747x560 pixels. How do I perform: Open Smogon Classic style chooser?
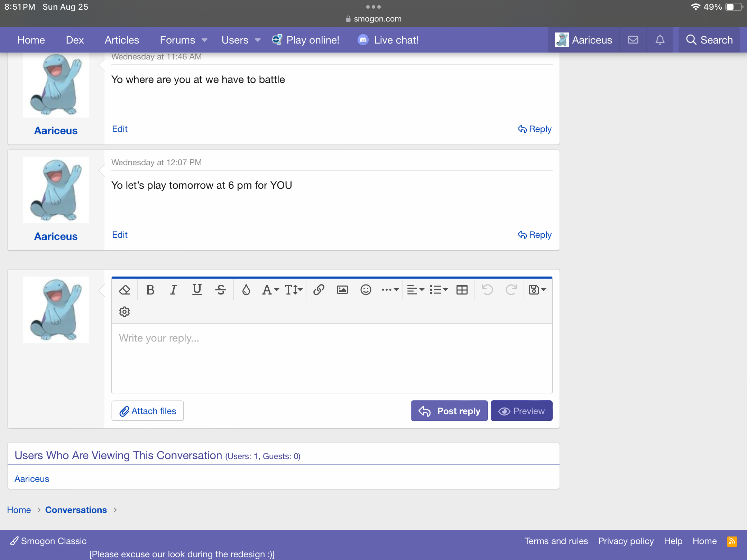click(x=48, y=541)
